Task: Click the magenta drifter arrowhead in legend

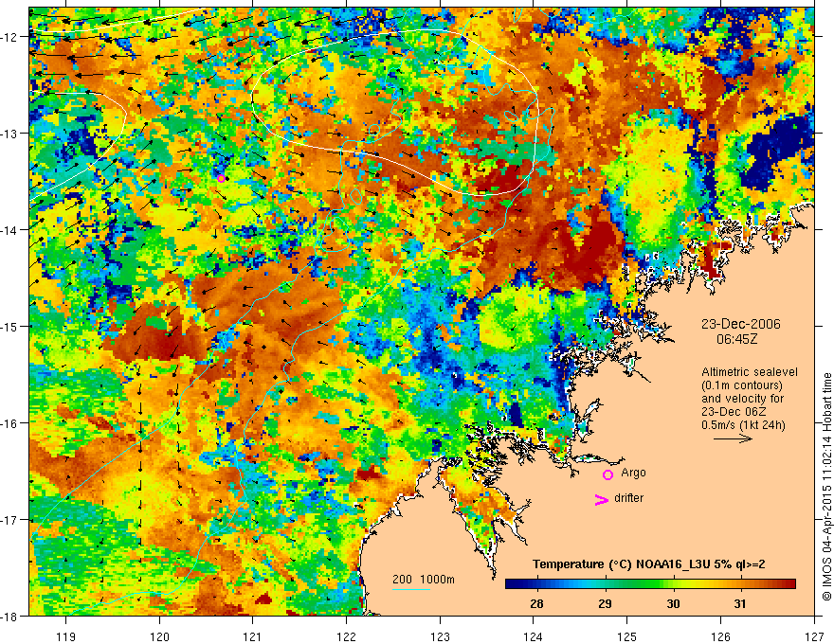Action: (x=601, y=500)
